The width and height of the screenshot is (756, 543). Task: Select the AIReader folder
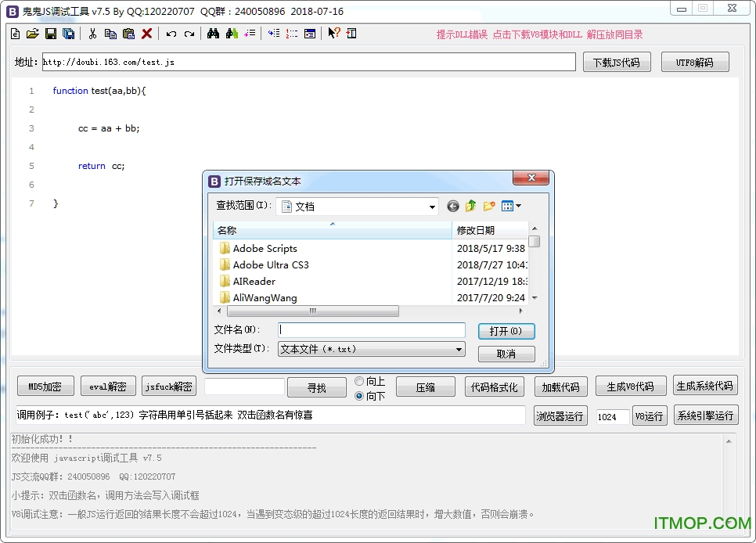[254, 281]
